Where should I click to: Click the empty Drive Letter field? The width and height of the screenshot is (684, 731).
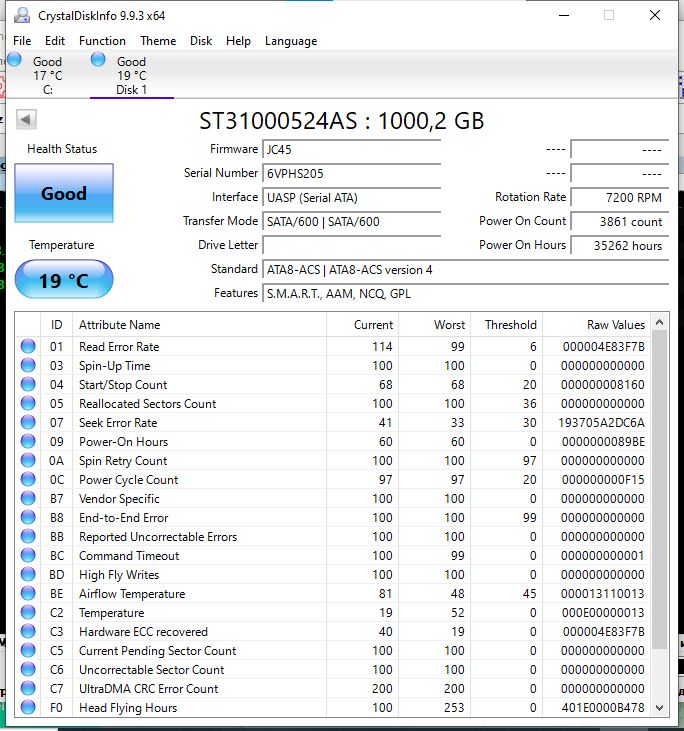(352, 246)
